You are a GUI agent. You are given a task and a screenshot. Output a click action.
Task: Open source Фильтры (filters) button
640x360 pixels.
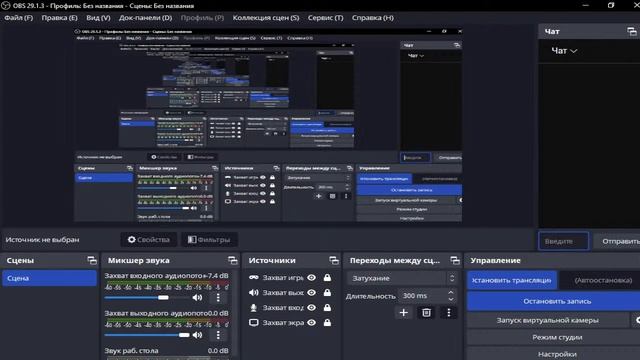click(209, 240)
